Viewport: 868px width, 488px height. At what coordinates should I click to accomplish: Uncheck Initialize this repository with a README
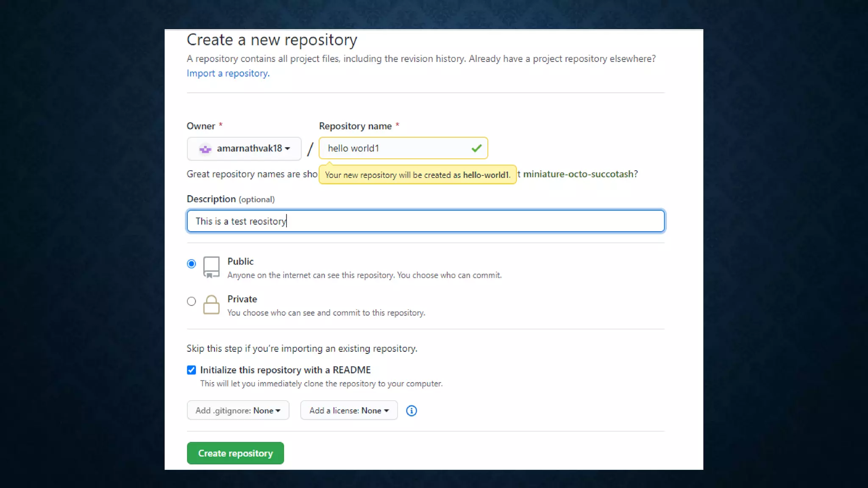click(191, 370)
